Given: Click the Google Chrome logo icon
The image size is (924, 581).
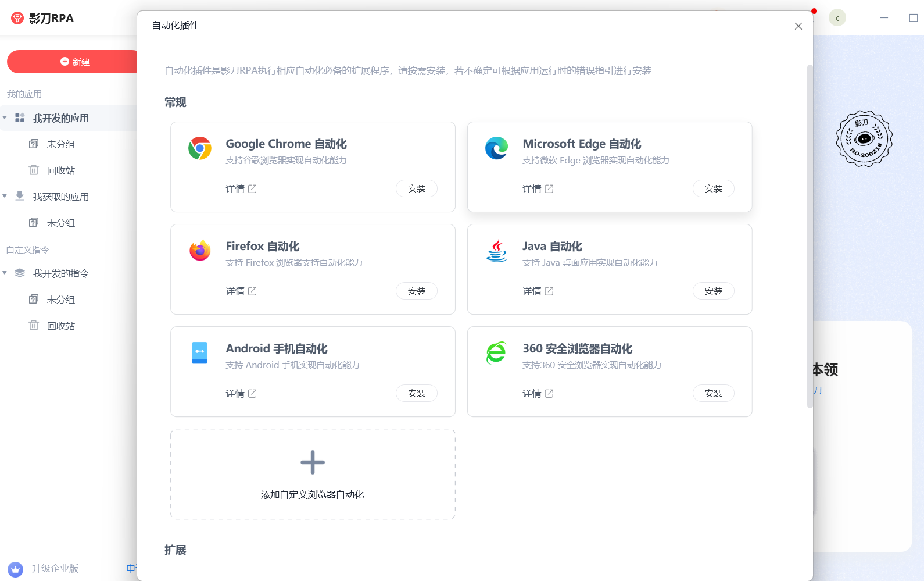Looking at the screenshot, I should click(x=200, y=148).
